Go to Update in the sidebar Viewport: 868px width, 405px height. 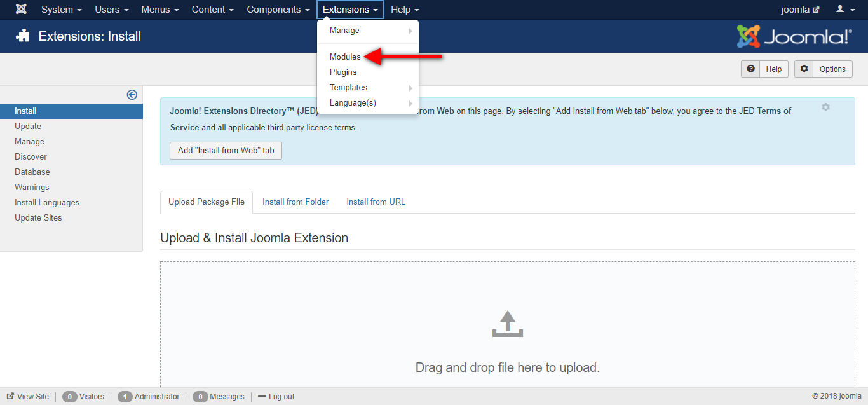(28, 126)
